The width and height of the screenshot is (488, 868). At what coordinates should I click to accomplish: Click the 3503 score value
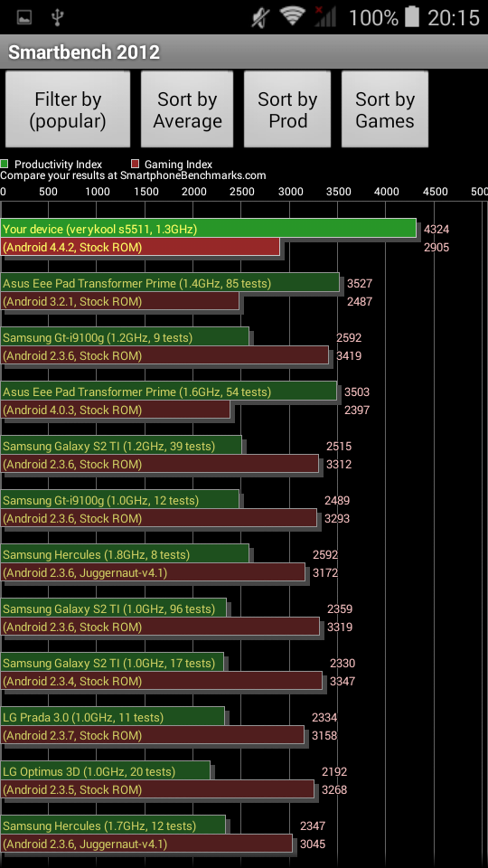point(357,392)
